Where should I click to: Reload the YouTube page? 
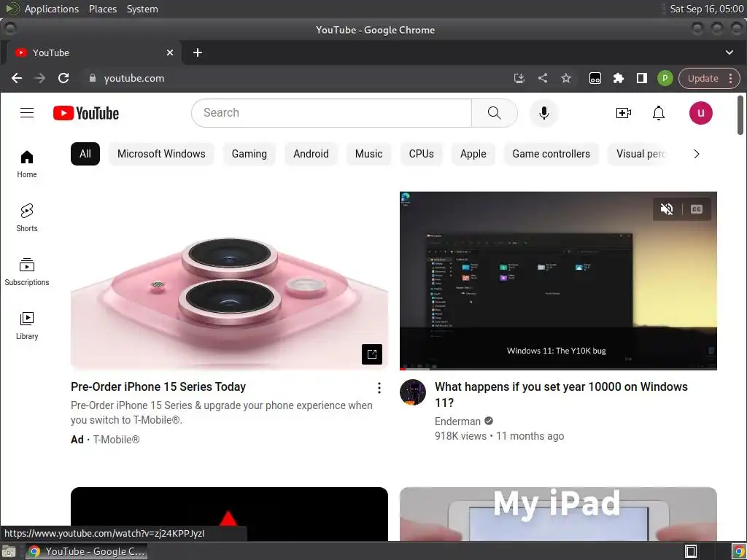pyautogui.click(x=63, y=78)
